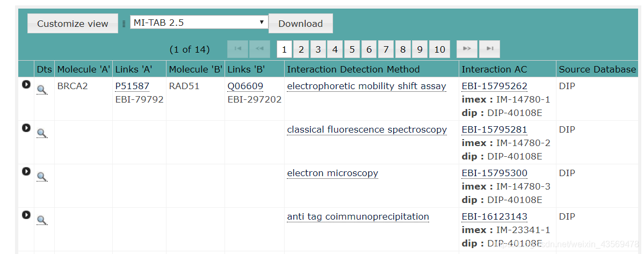Expand row for classical fluorescence spectroscopy
Viewport: 644px width, 254px height.
tap(26, 128)
